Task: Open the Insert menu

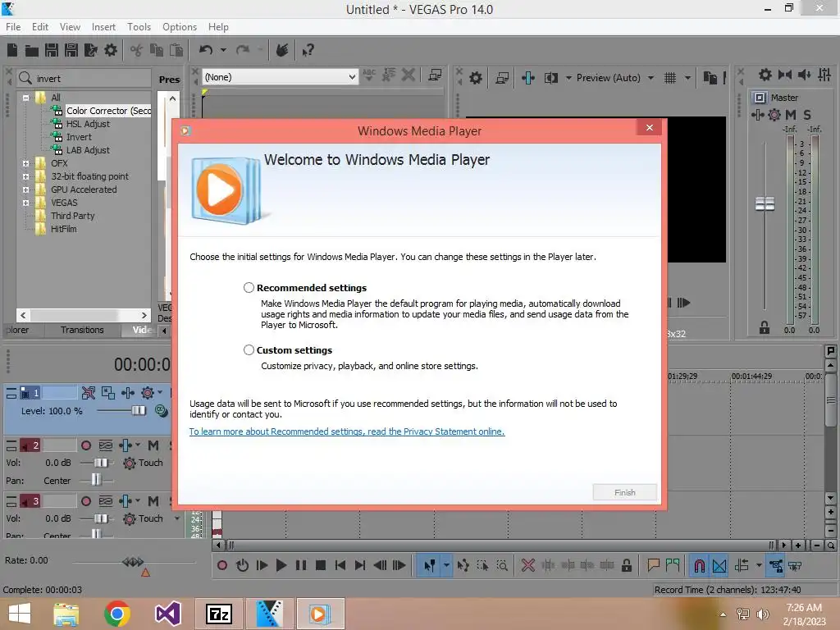Action: pyautogui.click(x=103, y=27)
